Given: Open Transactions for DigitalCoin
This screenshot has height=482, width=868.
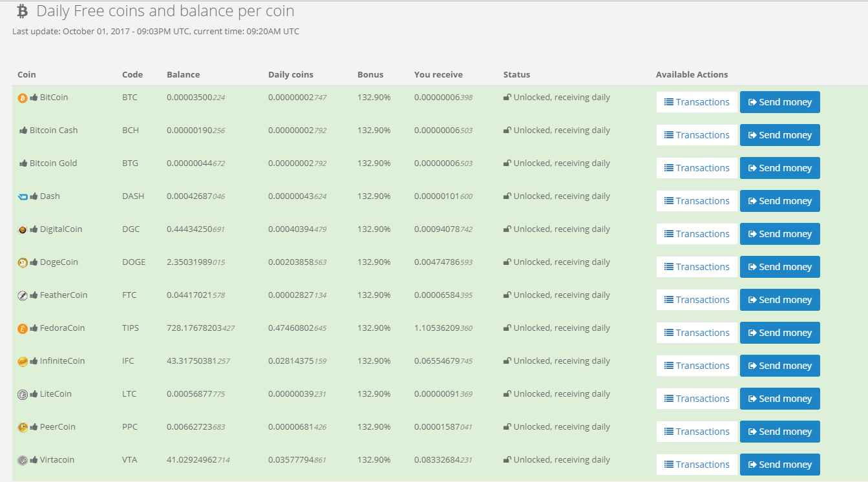Looking at the screenshot, I should tap(697, 234).
